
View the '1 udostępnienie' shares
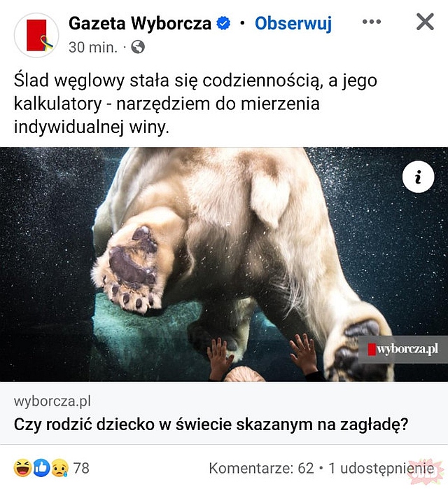(x=381, y=468)
